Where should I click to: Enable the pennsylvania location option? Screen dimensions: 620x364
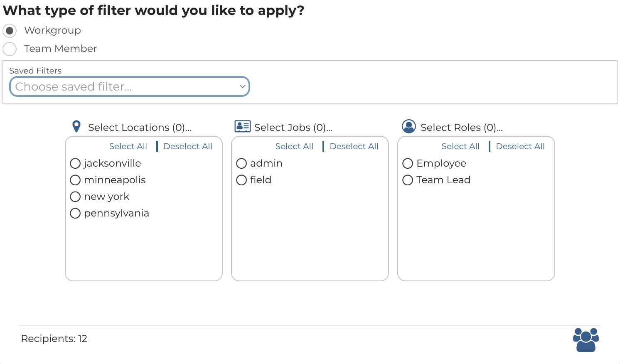click(75, 214)
